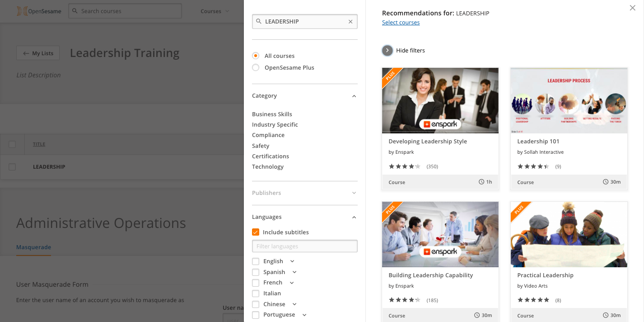Open Building Leadership Capability course title

(431, 275)
